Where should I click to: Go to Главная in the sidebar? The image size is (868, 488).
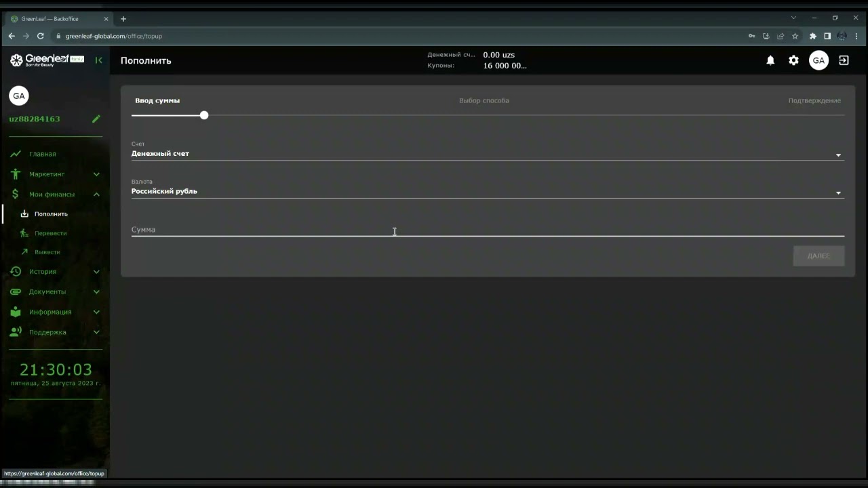(x=42, y=154)
